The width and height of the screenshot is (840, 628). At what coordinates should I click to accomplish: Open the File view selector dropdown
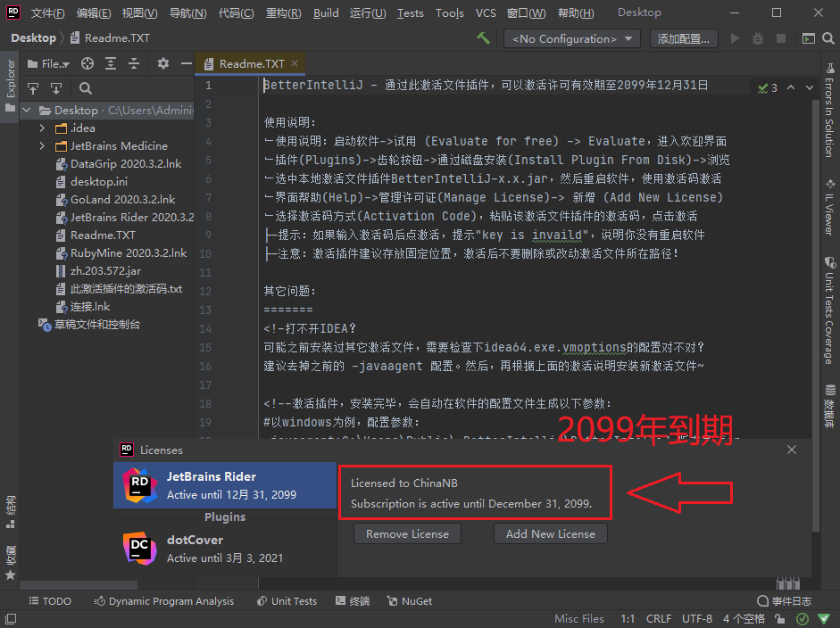49,63
